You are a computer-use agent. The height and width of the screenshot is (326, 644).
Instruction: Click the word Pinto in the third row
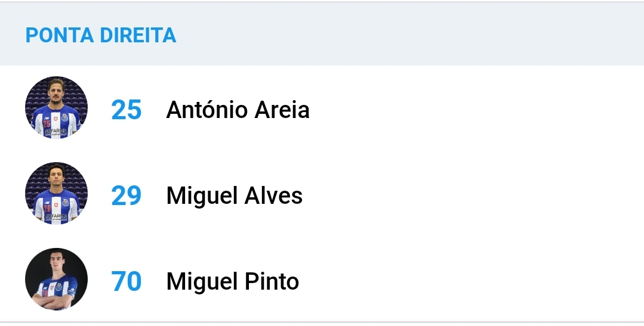coord(272,281)
